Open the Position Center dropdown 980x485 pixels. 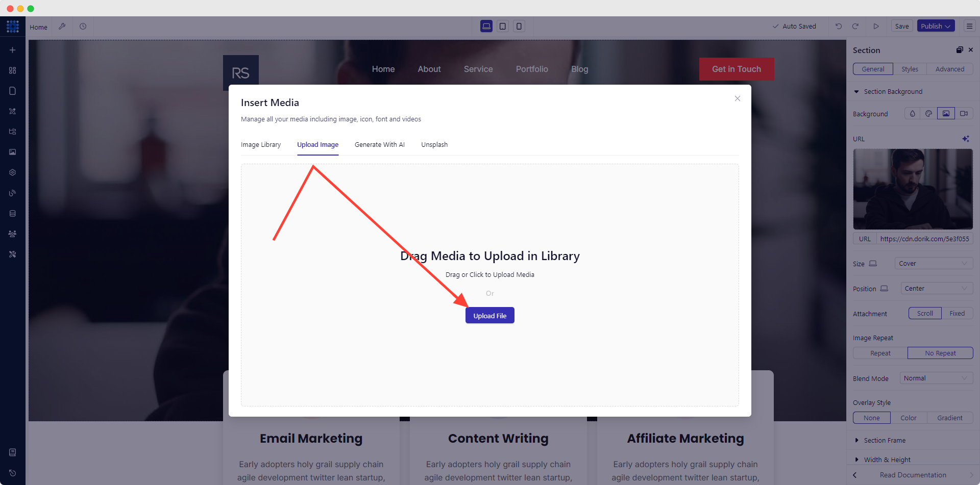[x=937, y=289]
